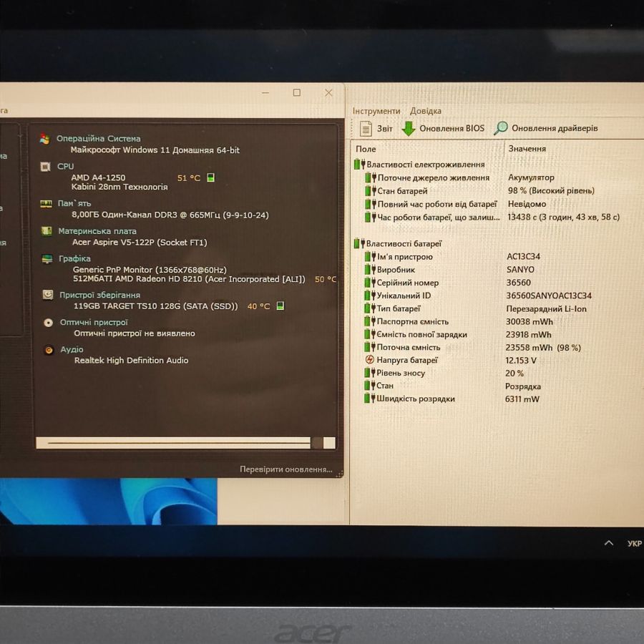Click the SSD temperature indicator icon

(x=280, y=306)
